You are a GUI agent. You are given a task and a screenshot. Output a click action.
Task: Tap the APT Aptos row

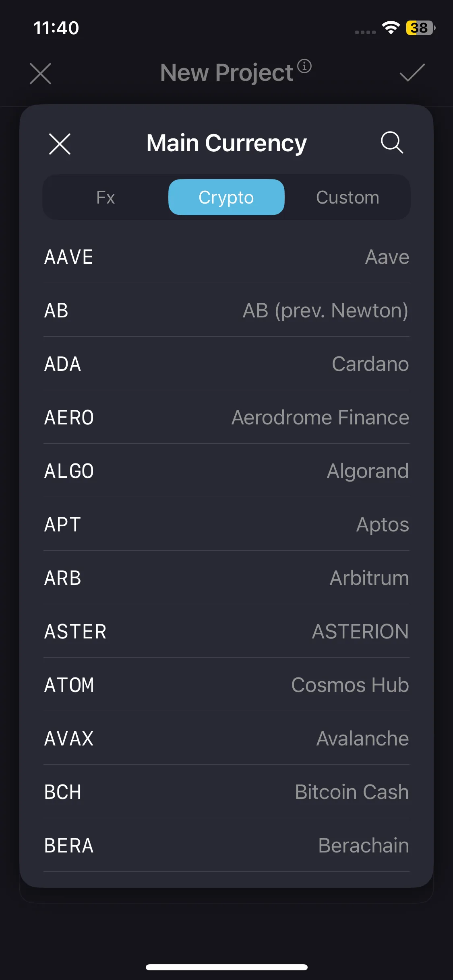point(226,525)
